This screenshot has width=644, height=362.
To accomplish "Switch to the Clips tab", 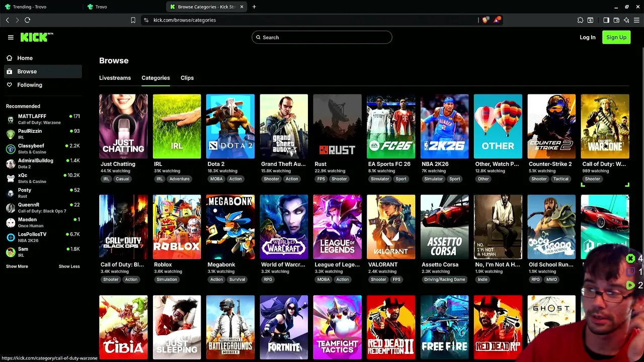I will 187,78.
